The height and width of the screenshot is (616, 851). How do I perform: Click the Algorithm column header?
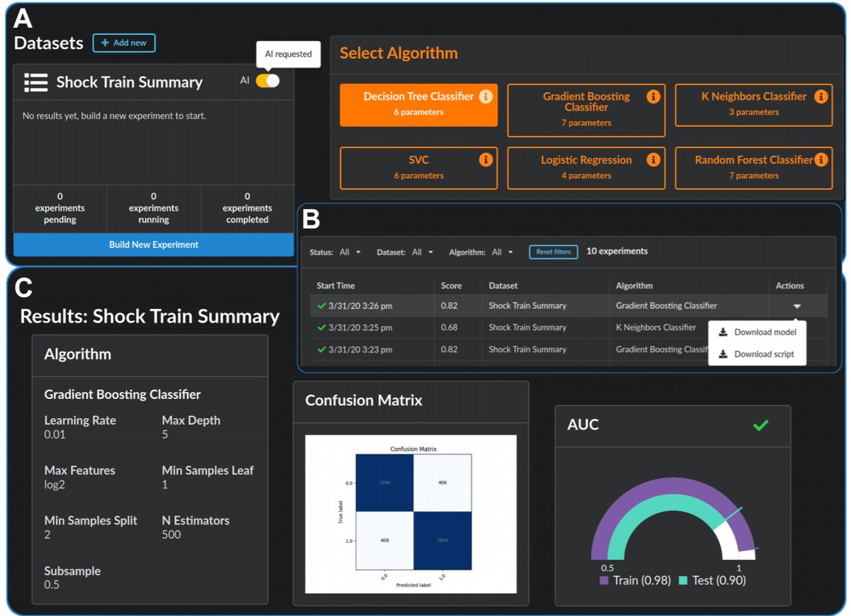(634, 286)
